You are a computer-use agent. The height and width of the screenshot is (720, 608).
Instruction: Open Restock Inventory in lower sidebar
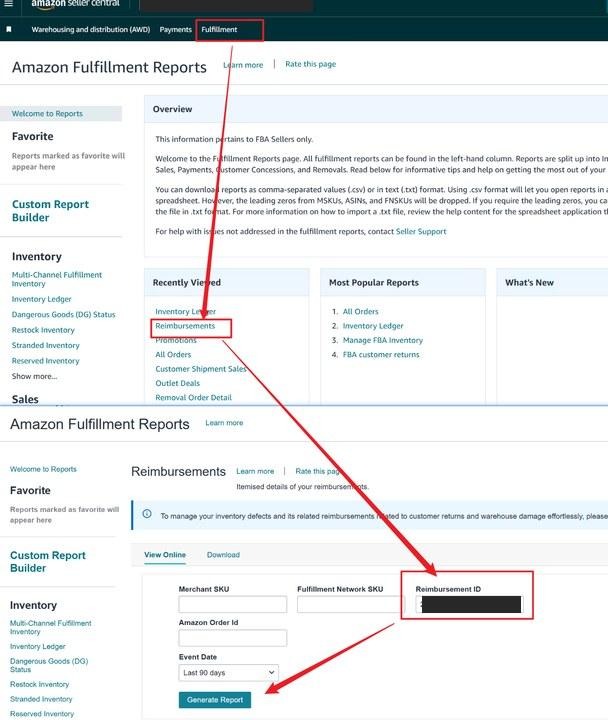pyautogui.click(x=39, y=684)
